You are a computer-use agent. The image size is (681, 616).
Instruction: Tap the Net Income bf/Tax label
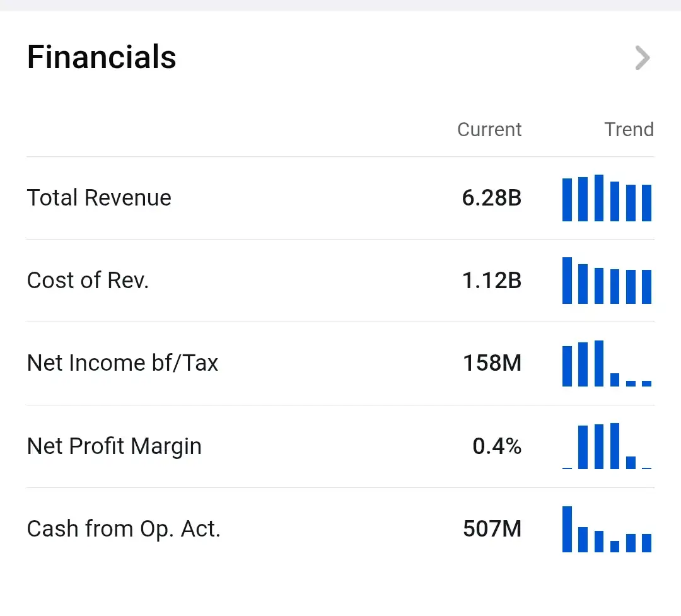[x=122, y=363]
